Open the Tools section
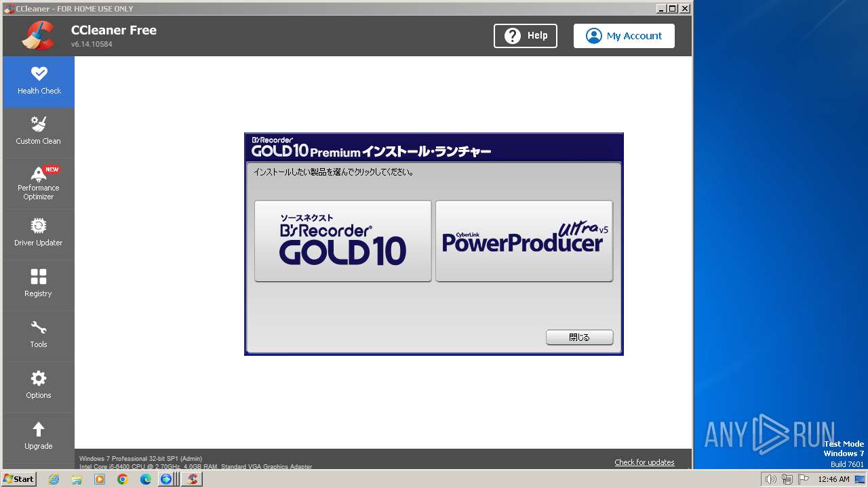868x488 pixels. (x=39, y=336)
